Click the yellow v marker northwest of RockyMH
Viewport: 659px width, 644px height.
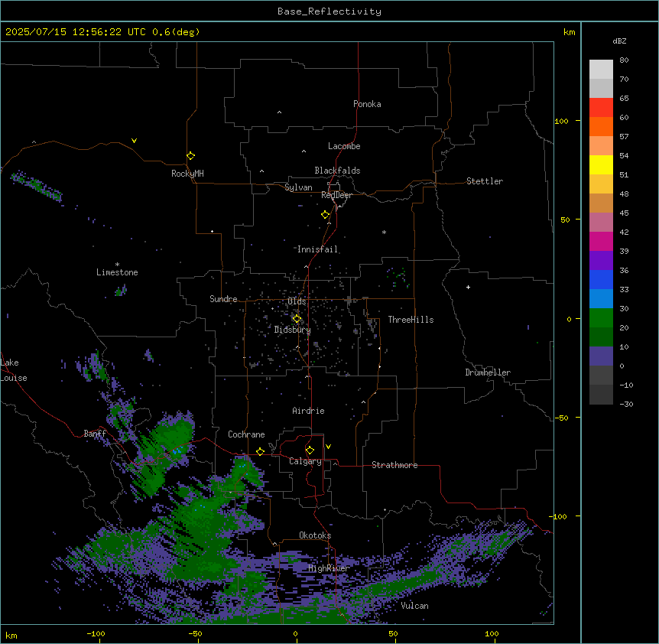(x=134, y=141)
